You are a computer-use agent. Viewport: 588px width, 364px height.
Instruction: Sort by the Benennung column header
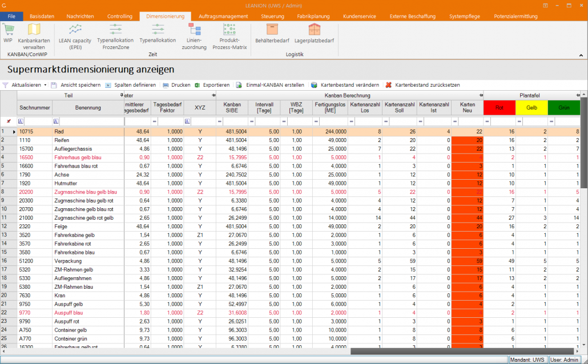[x=88, y=108]
